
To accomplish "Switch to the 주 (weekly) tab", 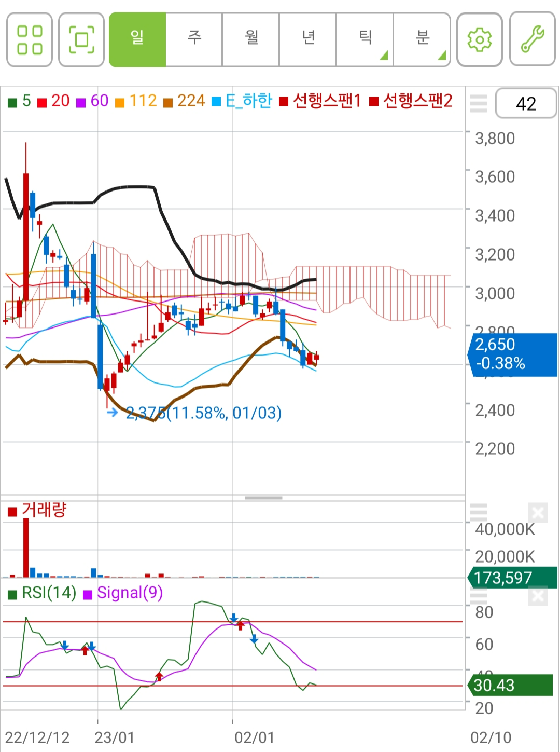I will pos(194,40).
